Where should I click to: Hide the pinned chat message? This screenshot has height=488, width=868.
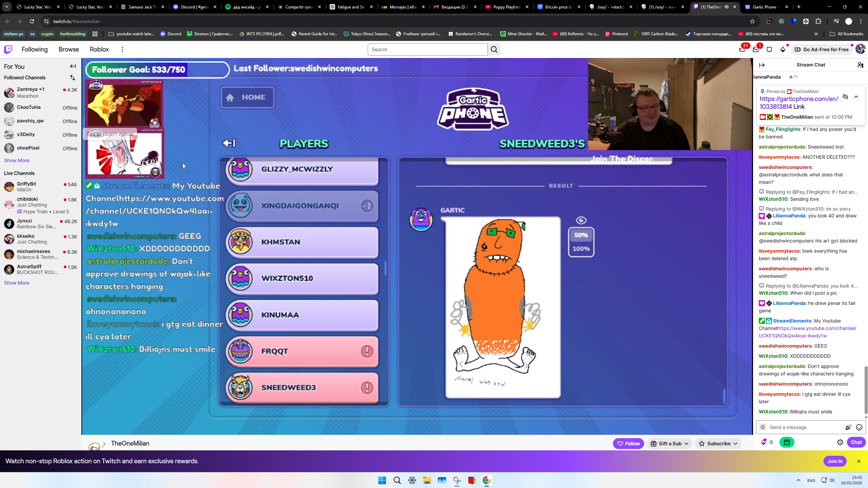point(845,97)
